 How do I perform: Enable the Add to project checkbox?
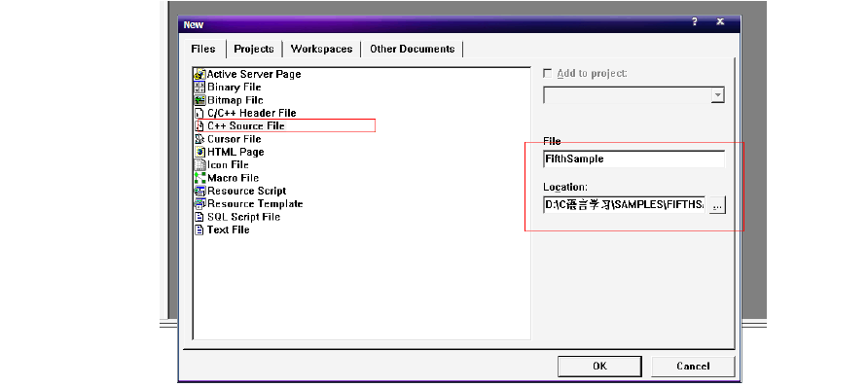point(548,73)
